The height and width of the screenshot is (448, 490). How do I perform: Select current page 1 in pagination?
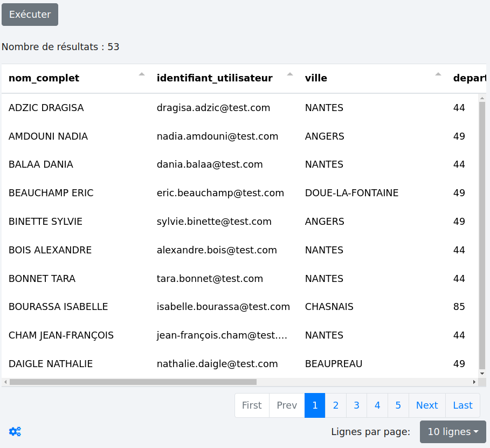pyautogui.click(x=315, y=405)
